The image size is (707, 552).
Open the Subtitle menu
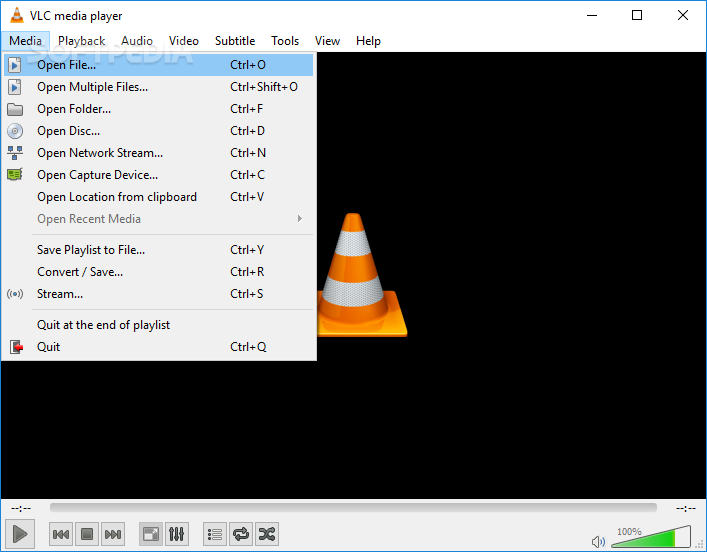click(235, 41)
